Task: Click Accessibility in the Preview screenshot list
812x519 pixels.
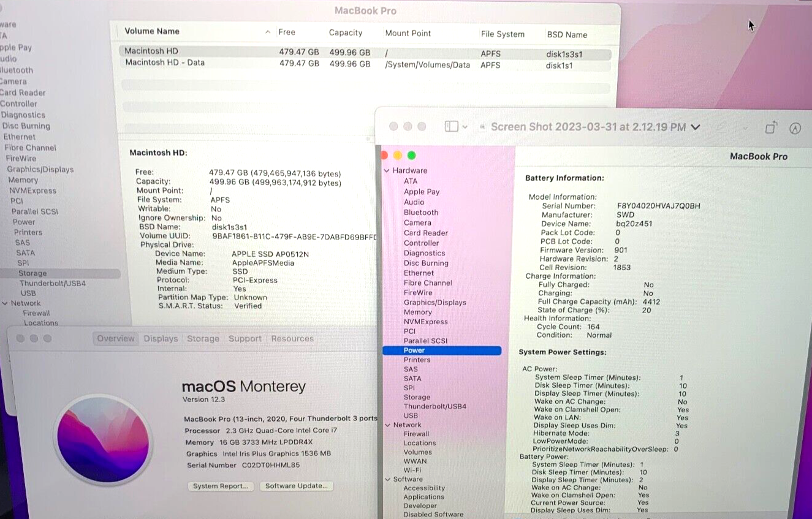Action: 424,488
